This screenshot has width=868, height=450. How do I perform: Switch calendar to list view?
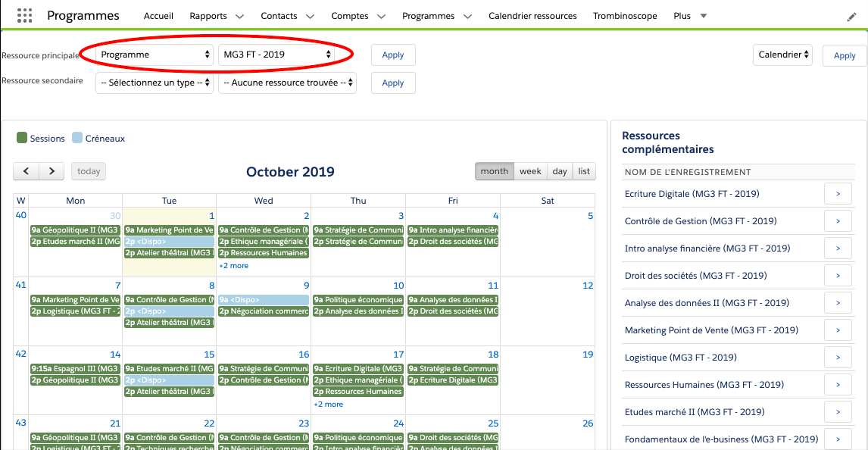[x=584, y=171]
